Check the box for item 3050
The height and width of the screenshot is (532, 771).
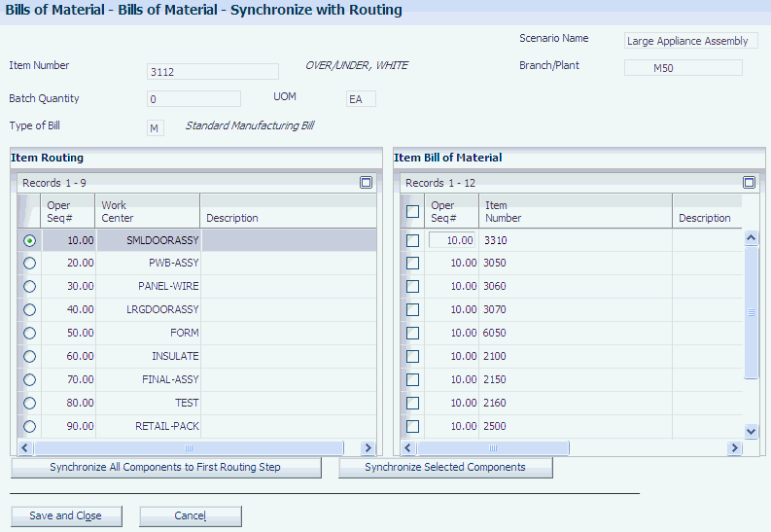[413, 263]
